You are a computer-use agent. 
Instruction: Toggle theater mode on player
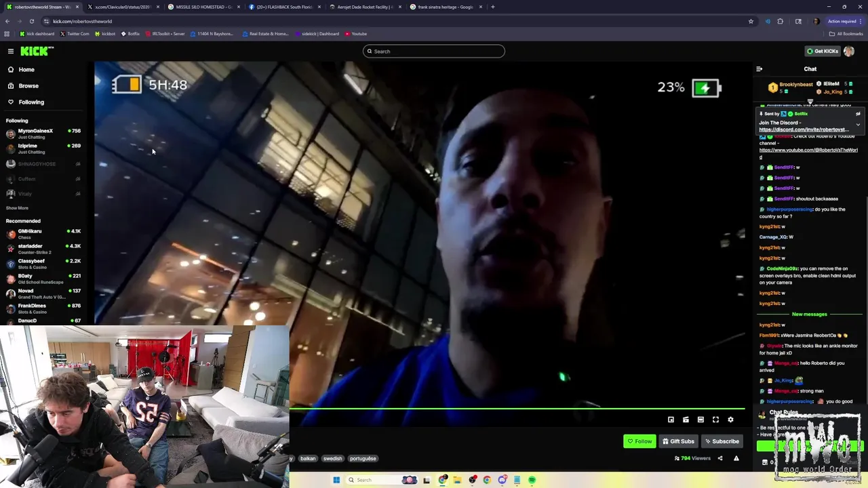[x=701, y=420]
